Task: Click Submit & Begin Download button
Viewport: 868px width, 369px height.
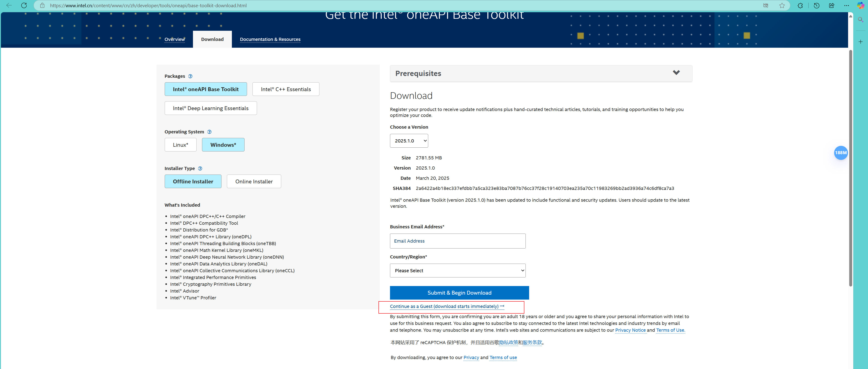Action: coord(459,293)
